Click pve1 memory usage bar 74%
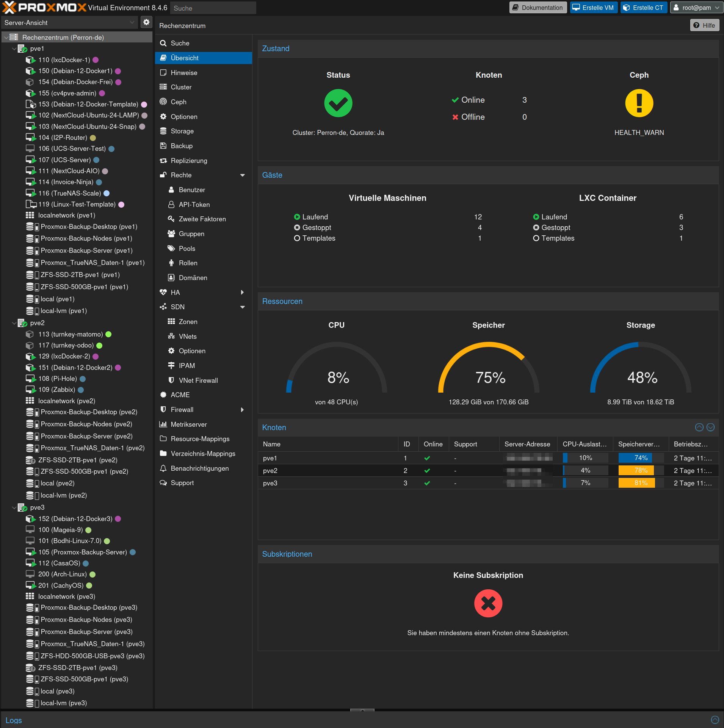 click(x=641, y=458)
